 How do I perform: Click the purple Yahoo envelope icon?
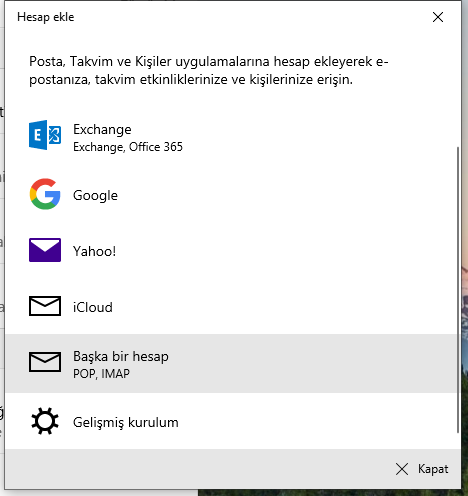coord(45,250)
